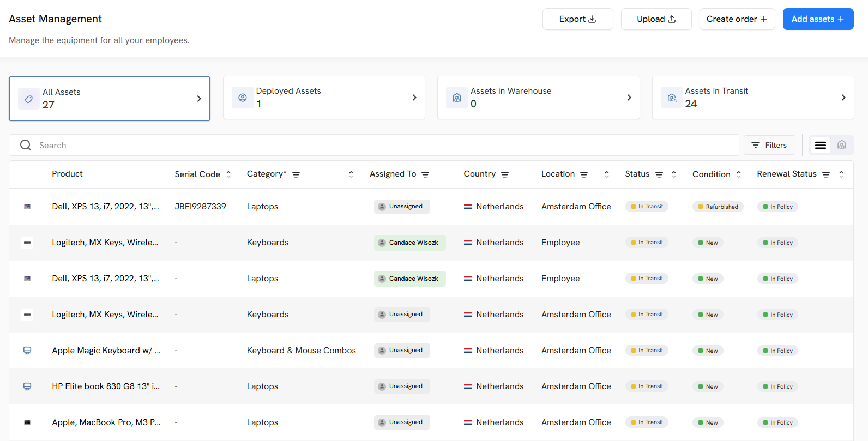Sort by Serial Code column
The height and width of the screenshot is (441, 868).
[x=228, y=174]
